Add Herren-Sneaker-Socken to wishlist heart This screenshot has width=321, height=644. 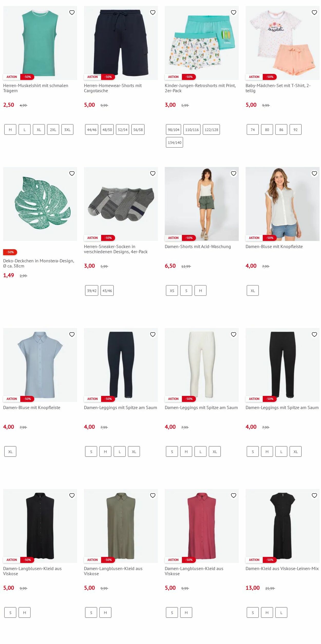153,174
